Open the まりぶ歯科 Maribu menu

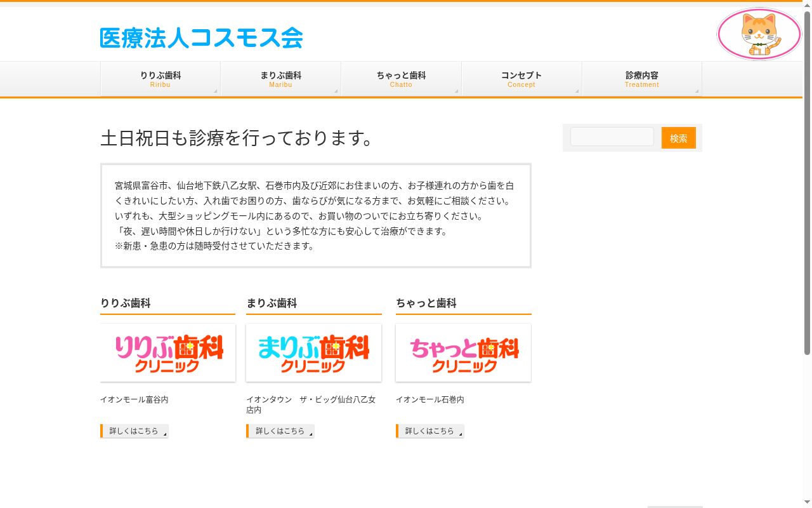click(280, 79)
